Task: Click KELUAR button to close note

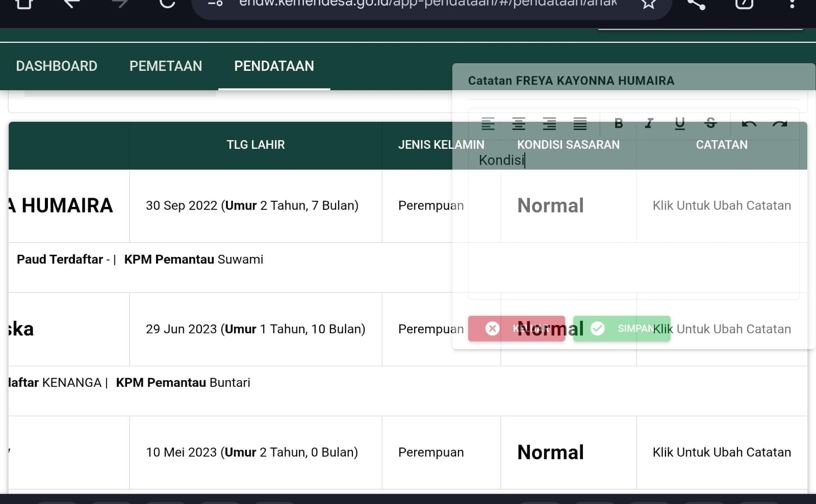Action: [517, 329]
